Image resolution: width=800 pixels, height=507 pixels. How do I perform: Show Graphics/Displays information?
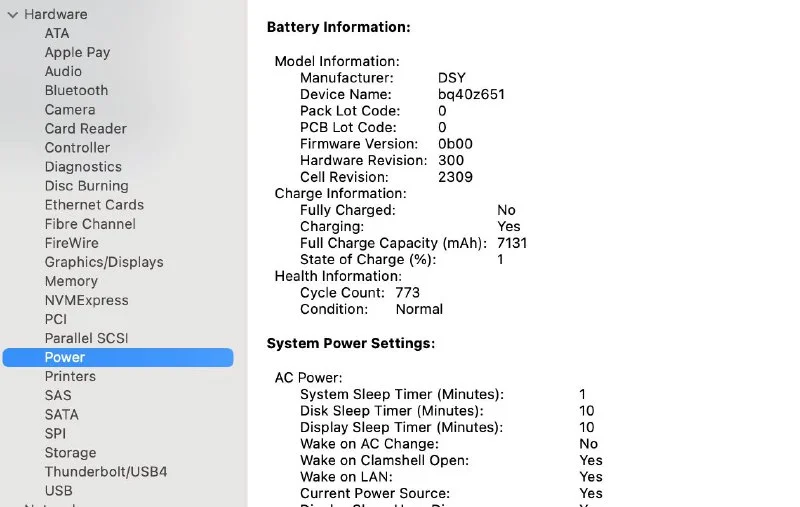[x=103, y=262]
